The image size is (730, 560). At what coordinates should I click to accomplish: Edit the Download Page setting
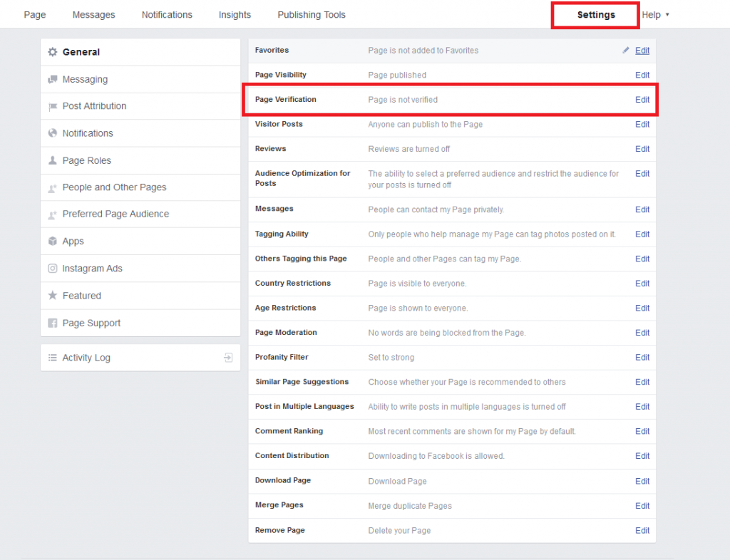(x=642, y=482)
